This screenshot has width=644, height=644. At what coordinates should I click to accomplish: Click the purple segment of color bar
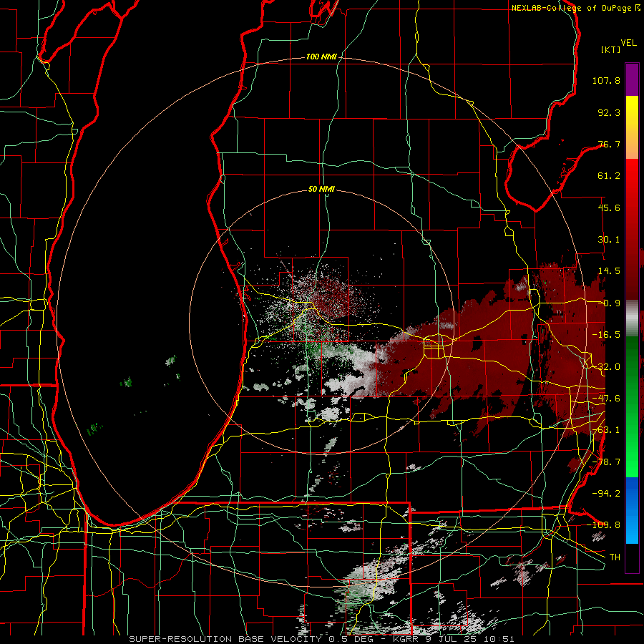click(632, 79)
